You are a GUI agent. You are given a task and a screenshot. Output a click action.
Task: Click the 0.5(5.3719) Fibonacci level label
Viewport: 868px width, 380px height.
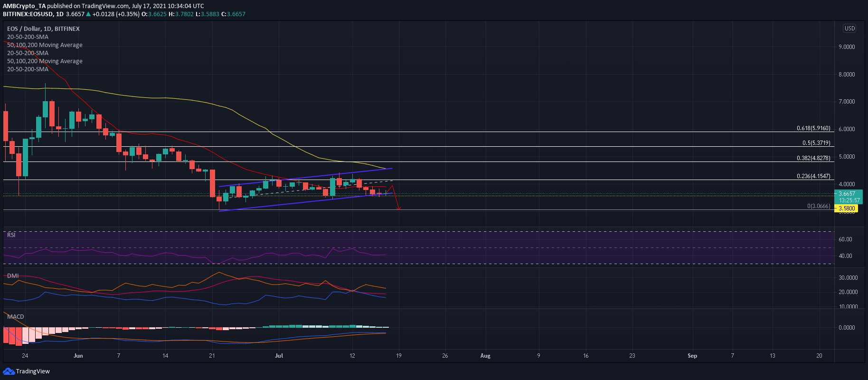tap(816, 143)
